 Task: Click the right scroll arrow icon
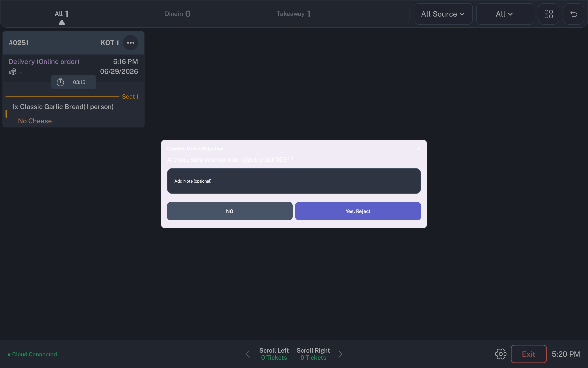[x=340, y=354]
